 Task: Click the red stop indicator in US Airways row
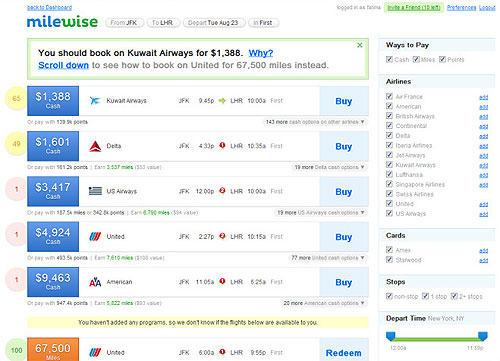(x=222, y=191)
